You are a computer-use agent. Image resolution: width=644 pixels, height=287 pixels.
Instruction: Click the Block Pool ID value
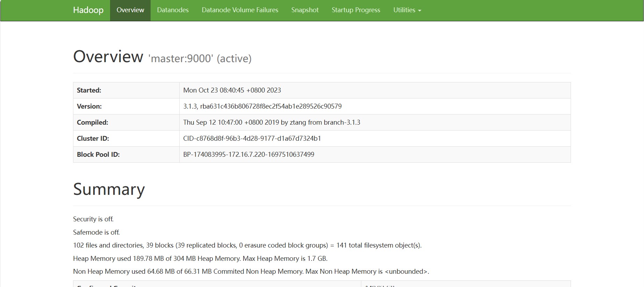click(x=248, y=154)
